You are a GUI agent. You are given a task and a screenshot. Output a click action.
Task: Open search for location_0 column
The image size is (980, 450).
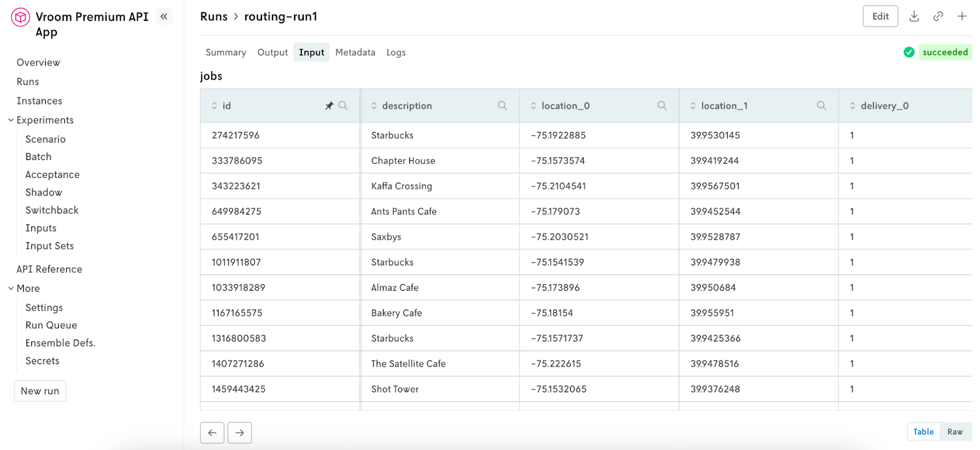pos(661,106)
